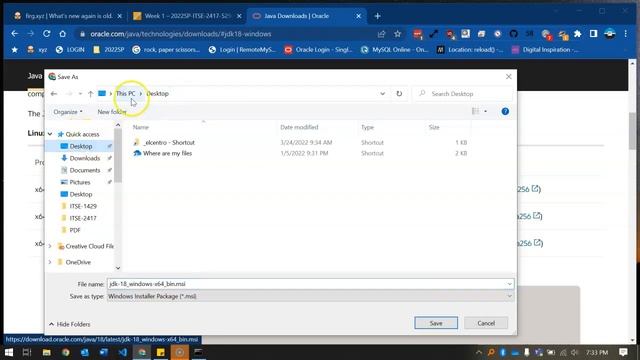Select the Where are my files shortcut

point(167,153)
